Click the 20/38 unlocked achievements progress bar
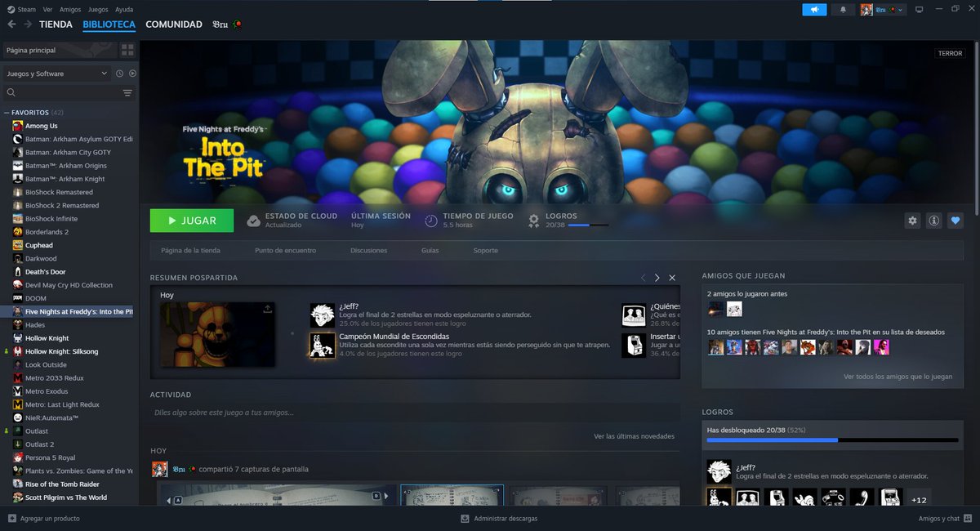Screen dimensions: 980x531 point(832,440)
